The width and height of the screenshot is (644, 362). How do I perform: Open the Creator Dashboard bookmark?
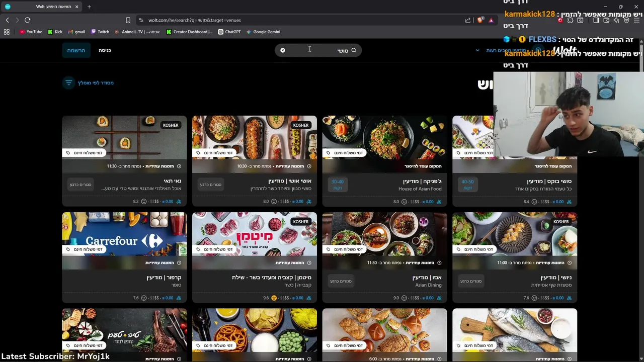pyautogui.click(x=190, y=32)
